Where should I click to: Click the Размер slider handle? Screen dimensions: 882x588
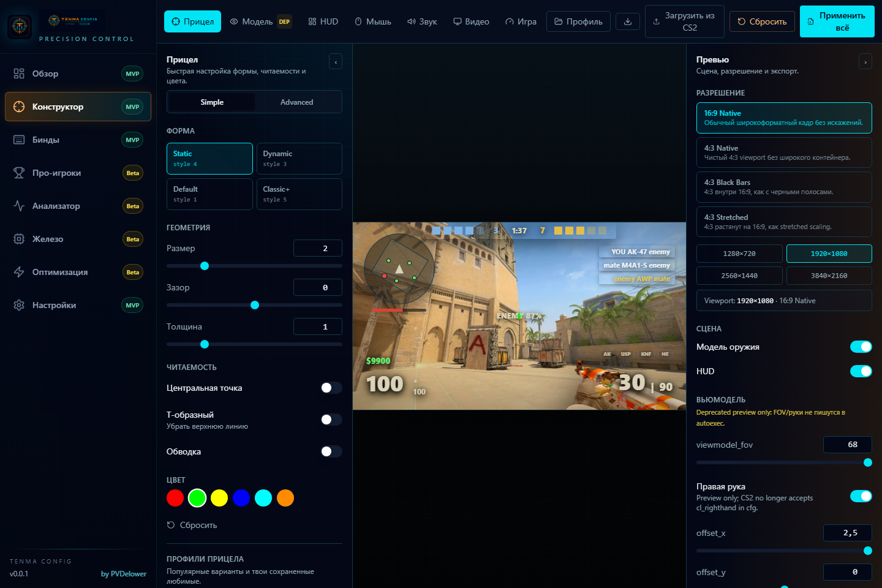205,266
